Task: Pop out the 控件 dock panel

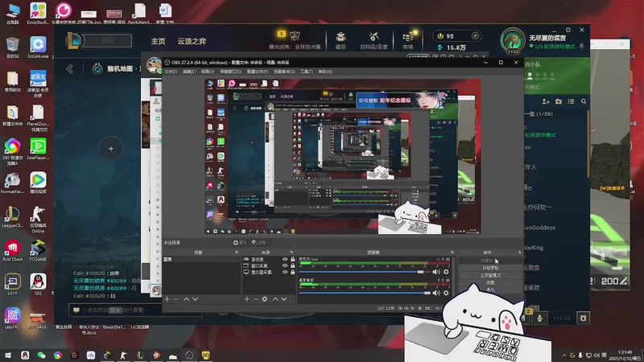Action: [519, 252]
